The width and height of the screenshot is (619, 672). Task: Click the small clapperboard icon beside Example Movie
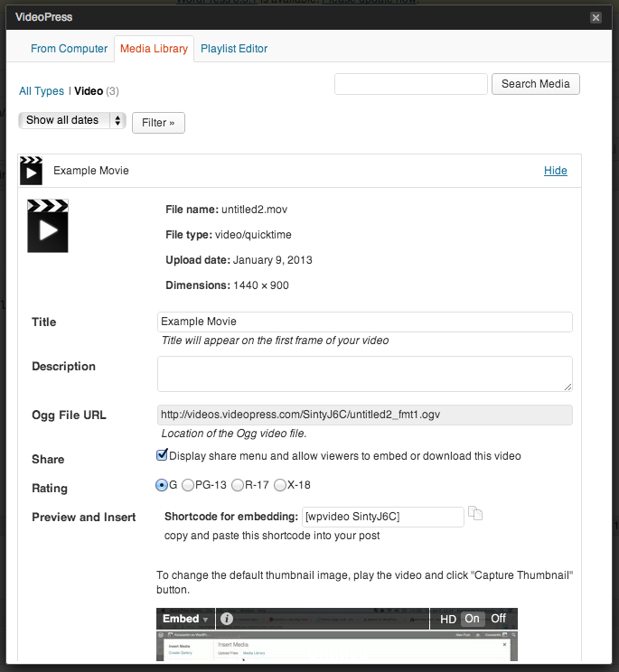(x=31, y=171)
